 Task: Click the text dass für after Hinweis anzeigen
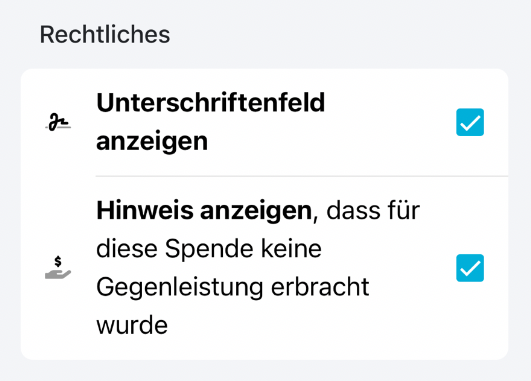[x=373, y=211]
